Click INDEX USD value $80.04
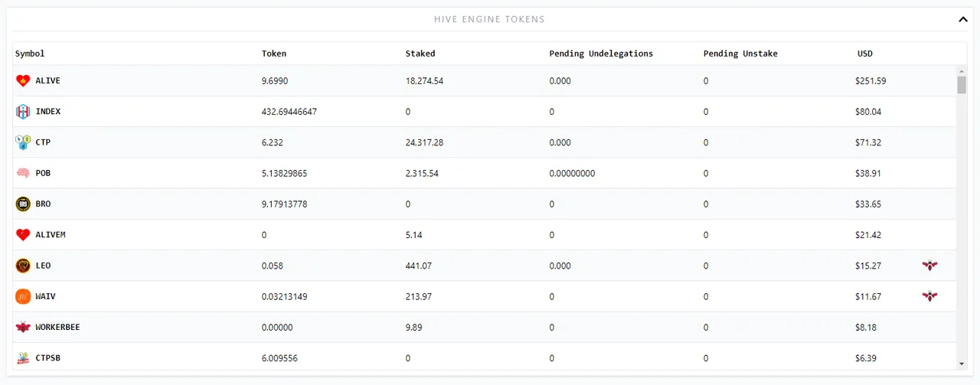Screen dimensions: 980x385 click(x=868, y=112)
